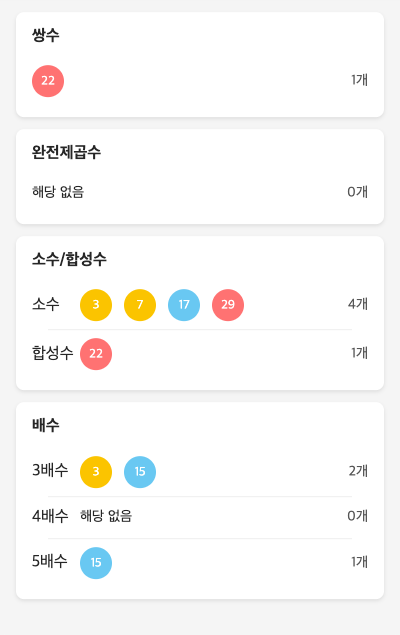
Task: Click the 0개 count under 완전제곱수
Action: click(x=357, y=192)
